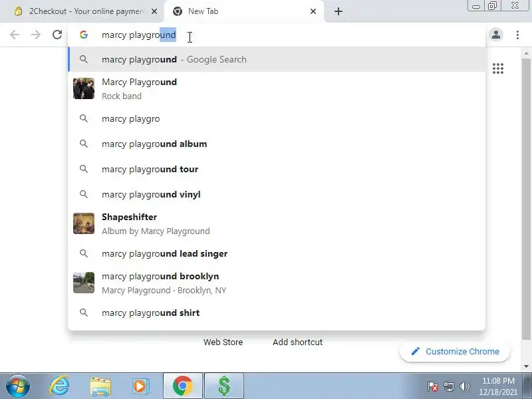
Task: Open Windows Explorer from the taskbar
Action: tap(100, 386)
